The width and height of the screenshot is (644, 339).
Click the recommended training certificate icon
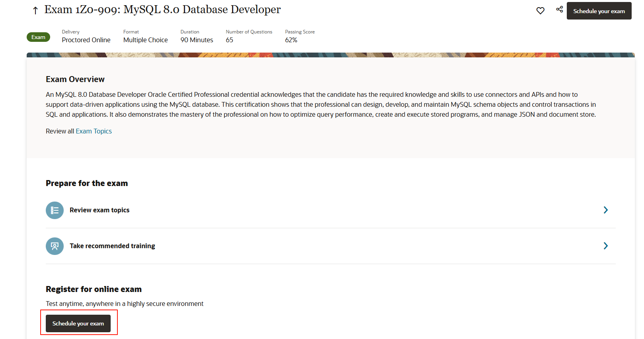(x=55, y=246)
